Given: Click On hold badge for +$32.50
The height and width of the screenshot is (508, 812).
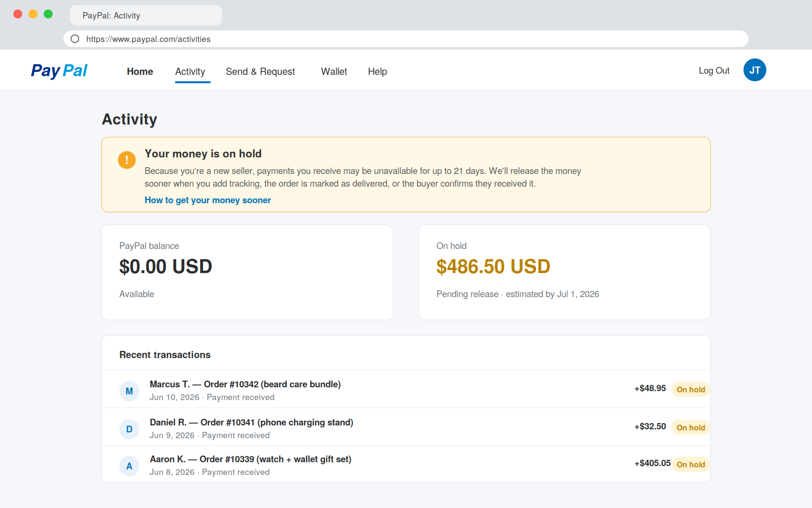Looking at the screenshot, I should click(690, 427).
